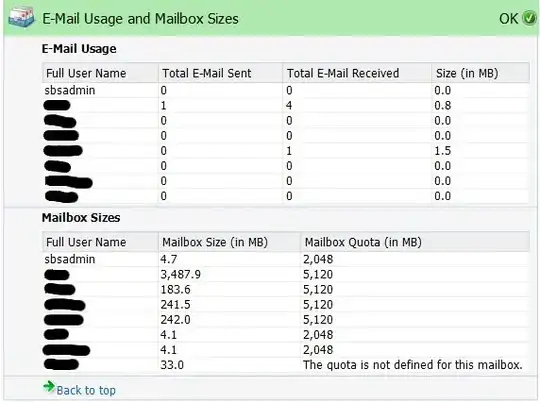Image resolution: width=540 pixels, height=403 pixels.
Task: Click the OK status text
Action: click(x=508, y=19)
